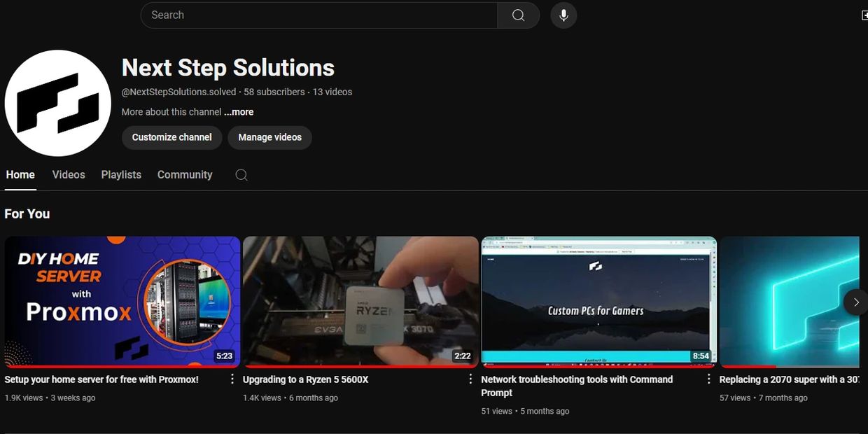Open the Community tab
Screen dimensions: 868x434
(x=185, y=175)
